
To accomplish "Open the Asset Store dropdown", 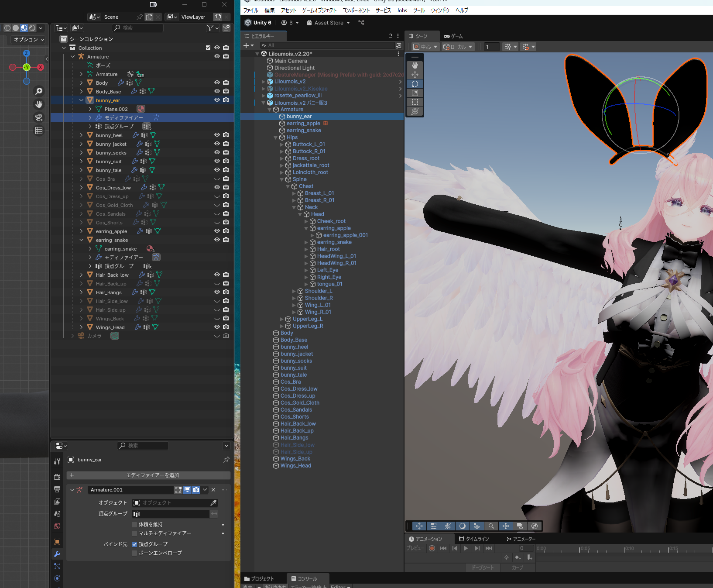I will 329,23.
